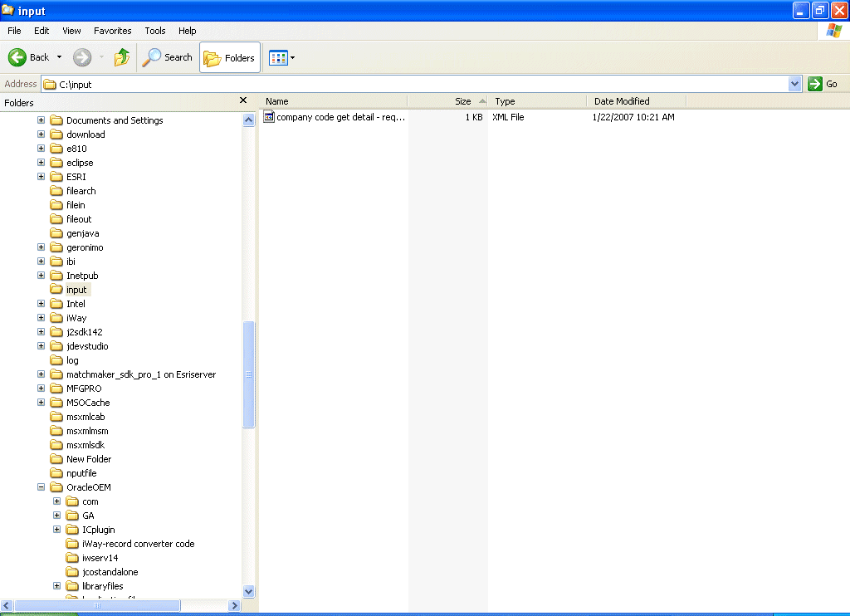
Task: Click the input folder icon in the tree
Action: 55,289
